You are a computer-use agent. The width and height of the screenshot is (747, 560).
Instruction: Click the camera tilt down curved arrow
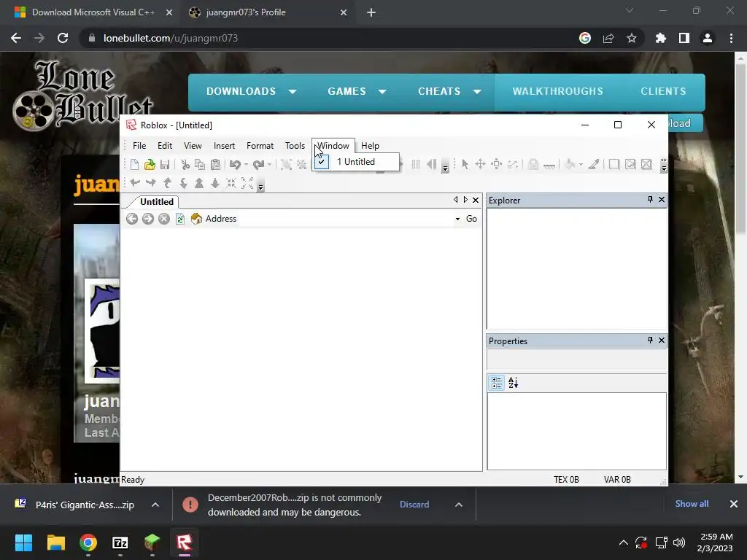pos(183,183)
